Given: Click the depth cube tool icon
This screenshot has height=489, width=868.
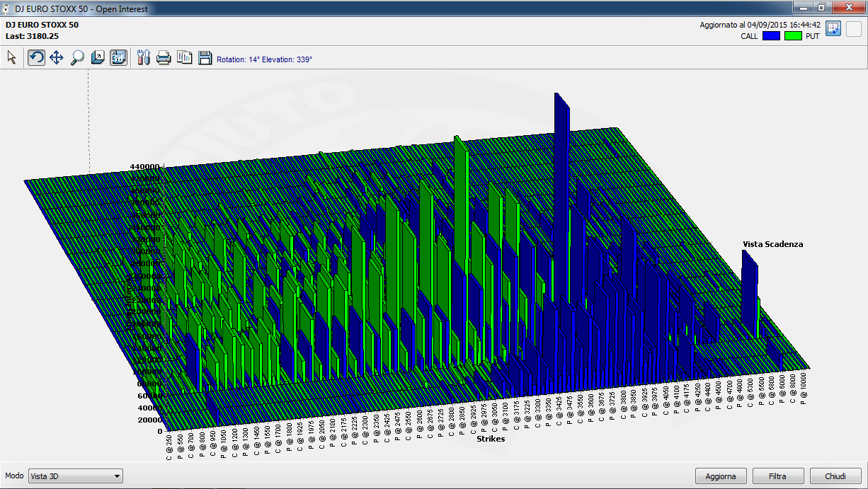Looking at the screenshot, I should [98, 58].
